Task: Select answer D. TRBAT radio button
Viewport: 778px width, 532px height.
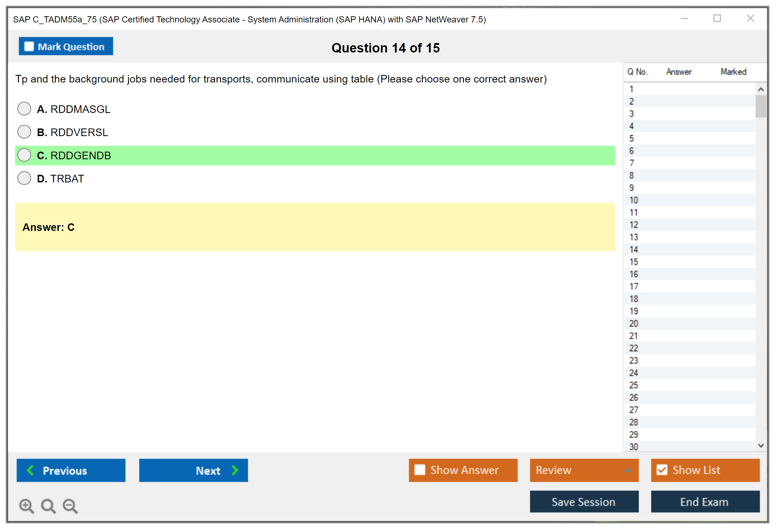Action: 24,178
